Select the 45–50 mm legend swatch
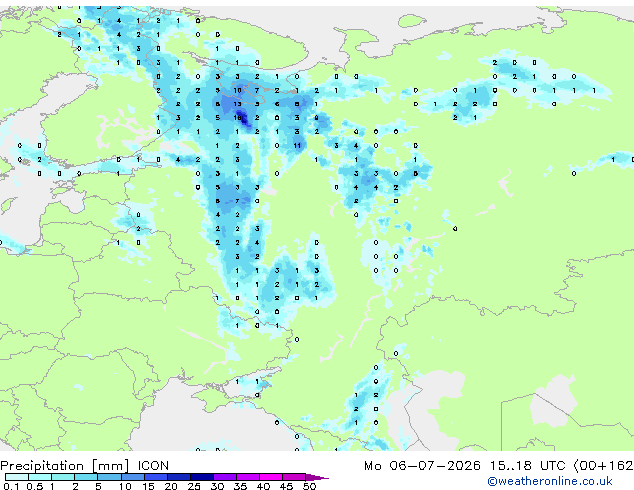 coord(294,477)
